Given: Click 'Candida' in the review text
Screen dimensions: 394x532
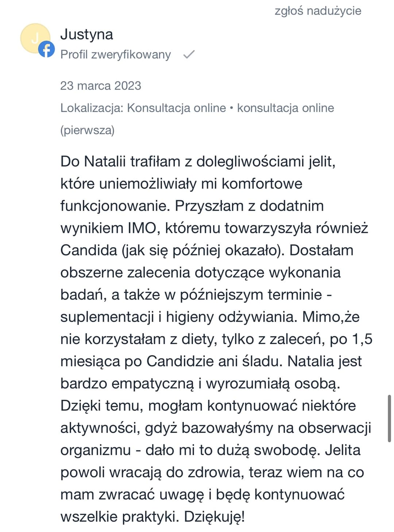Looking at the screenshot, I should 89,250.
